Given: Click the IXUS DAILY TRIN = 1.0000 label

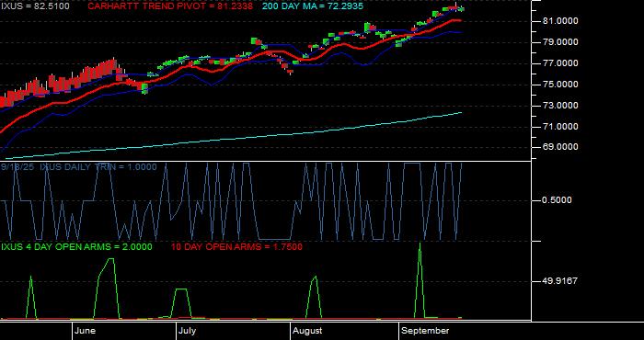Looking at the screenshot, I should point(98,167).
